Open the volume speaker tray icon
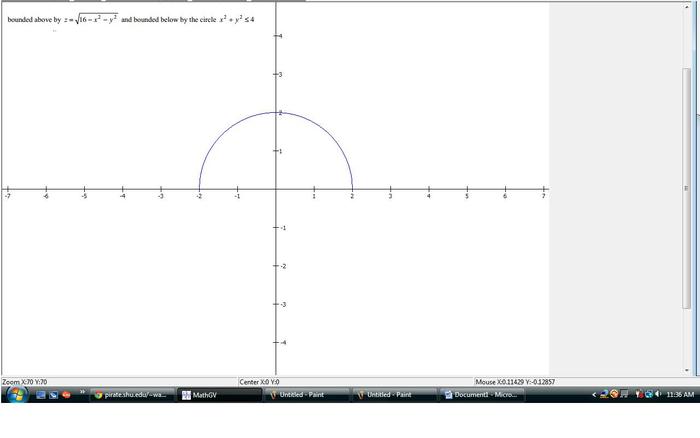This screenshot has height=438, width=700. (658, 394)
